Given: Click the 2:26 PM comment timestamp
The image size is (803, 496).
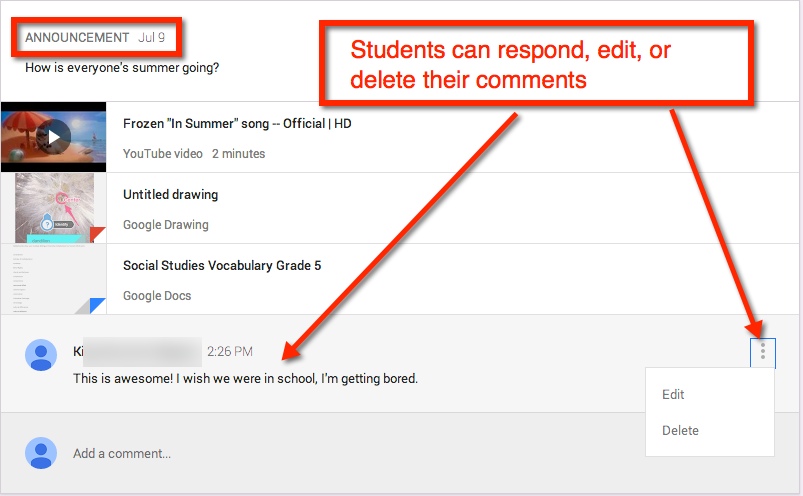Looking at the screenshot, I should click(229, 352).
